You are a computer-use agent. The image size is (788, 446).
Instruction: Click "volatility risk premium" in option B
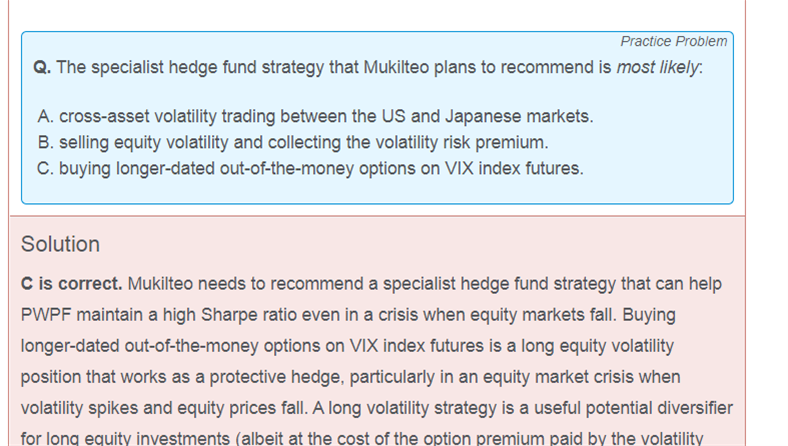(x=447, y=142)
